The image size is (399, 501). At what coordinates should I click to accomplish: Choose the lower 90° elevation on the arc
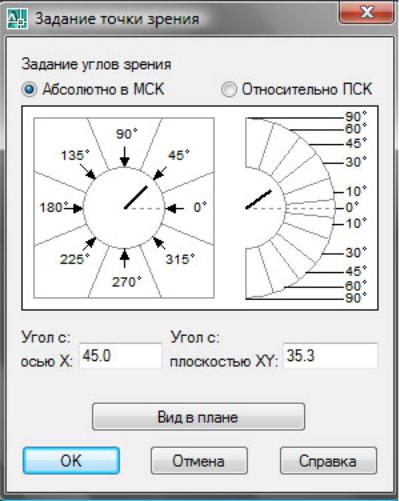coord(356,298)
